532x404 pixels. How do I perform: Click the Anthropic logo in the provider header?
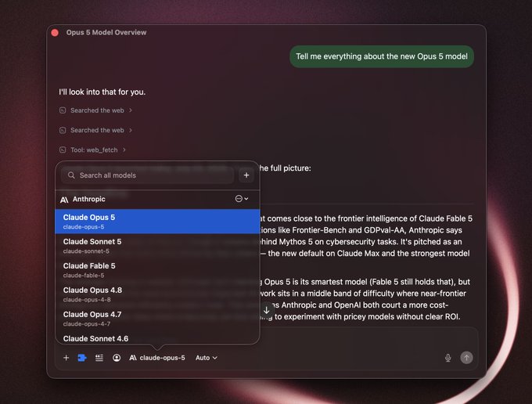[x=64, y=200]
